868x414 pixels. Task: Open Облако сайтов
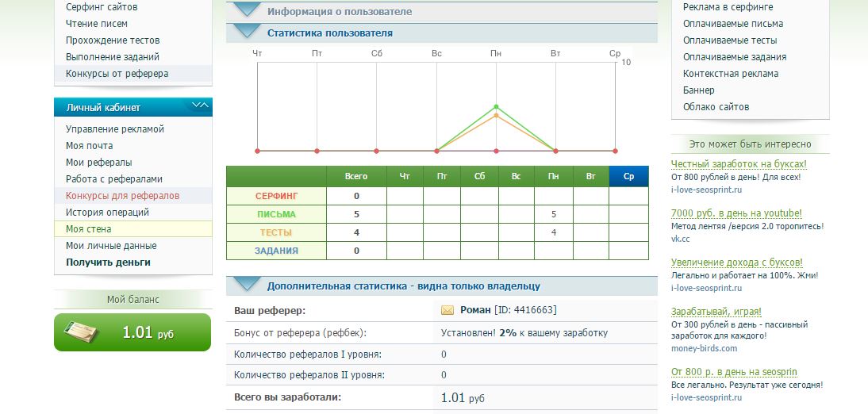(716, 107)
